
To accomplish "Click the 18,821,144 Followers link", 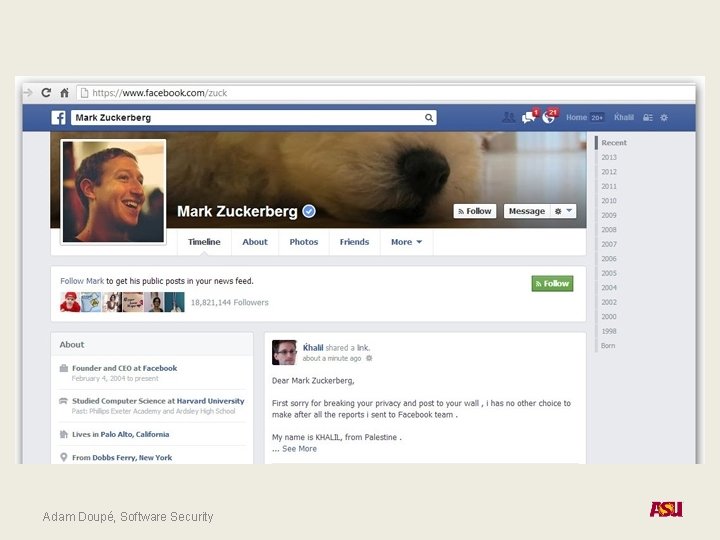I will [230, 303].
